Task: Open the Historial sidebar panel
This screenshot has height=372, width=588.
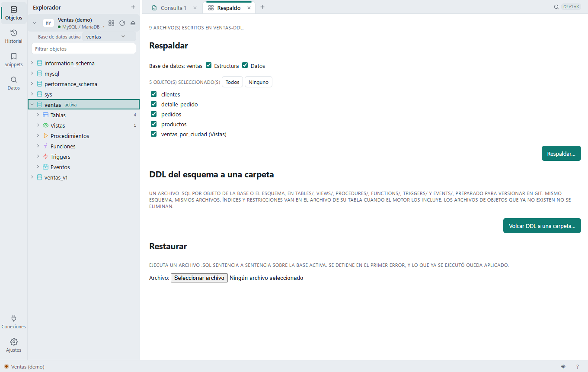Action: point(13,36)
